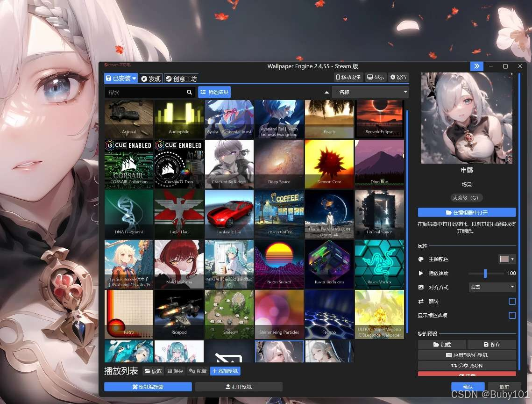Viewport: 532px width, 404px height.
Task: Select the Deep Space wallpaper
Action: coord(279,164)
